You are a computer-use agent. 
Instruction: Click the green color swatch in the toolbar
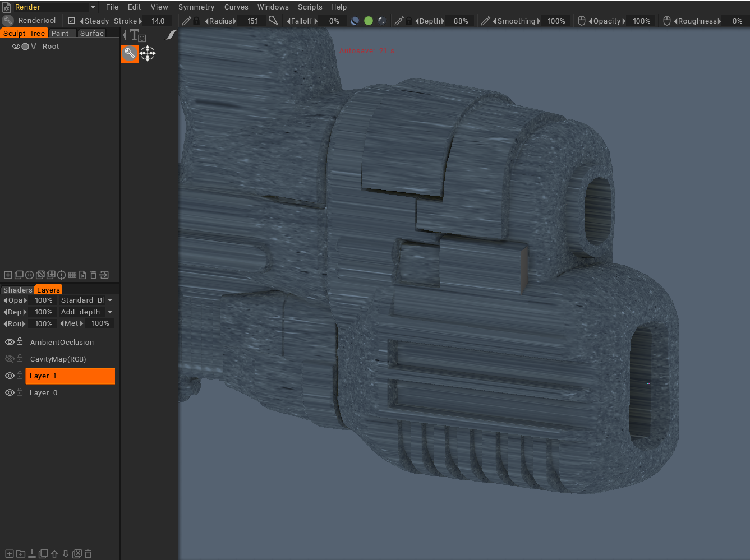point(369,20)
